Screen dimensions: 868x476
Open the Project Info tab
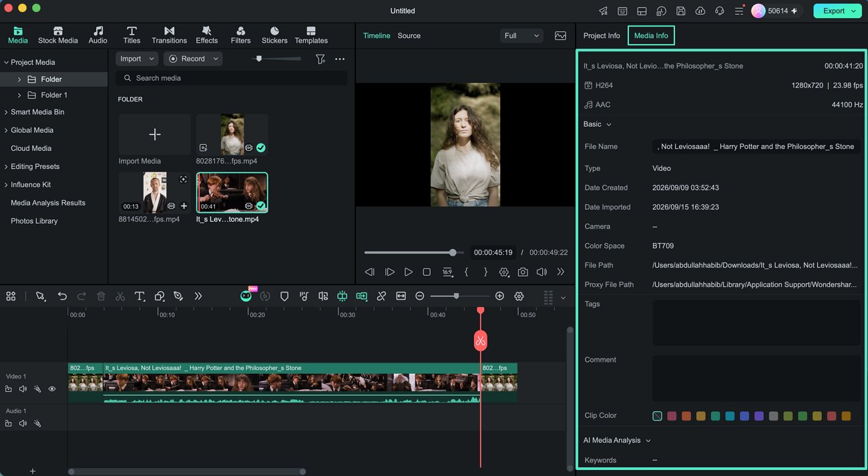click(602, 35)
